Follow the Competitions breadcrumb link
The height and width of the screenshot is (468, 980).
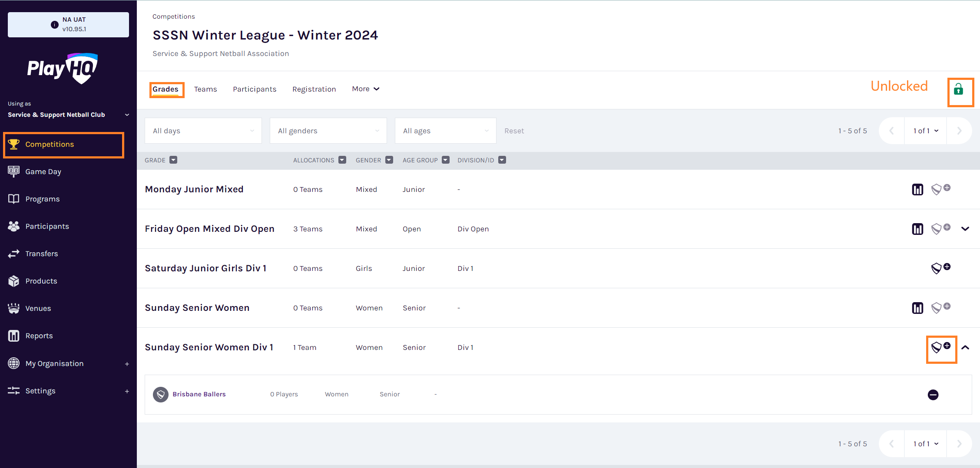coord(173,16)
